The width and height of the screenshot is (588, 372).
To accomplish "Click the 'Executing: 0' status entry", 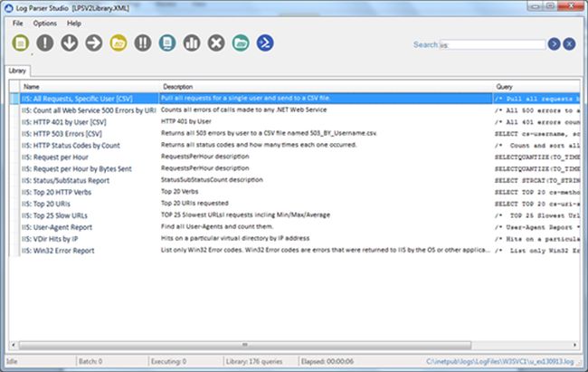I will [169, 361].
